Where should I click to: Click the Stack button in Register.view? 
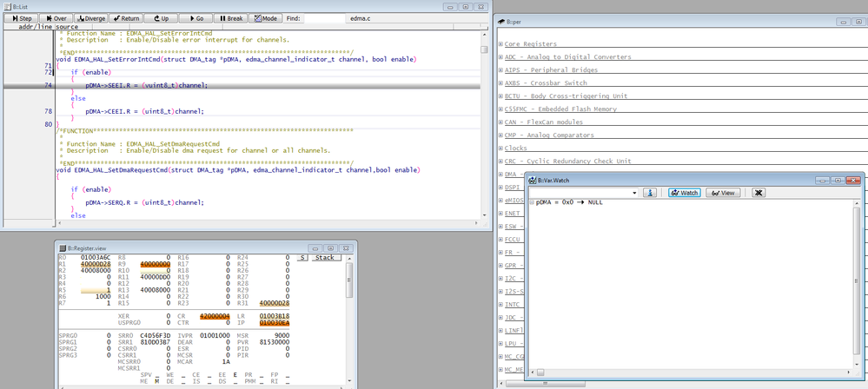click(x=325, y=258)
